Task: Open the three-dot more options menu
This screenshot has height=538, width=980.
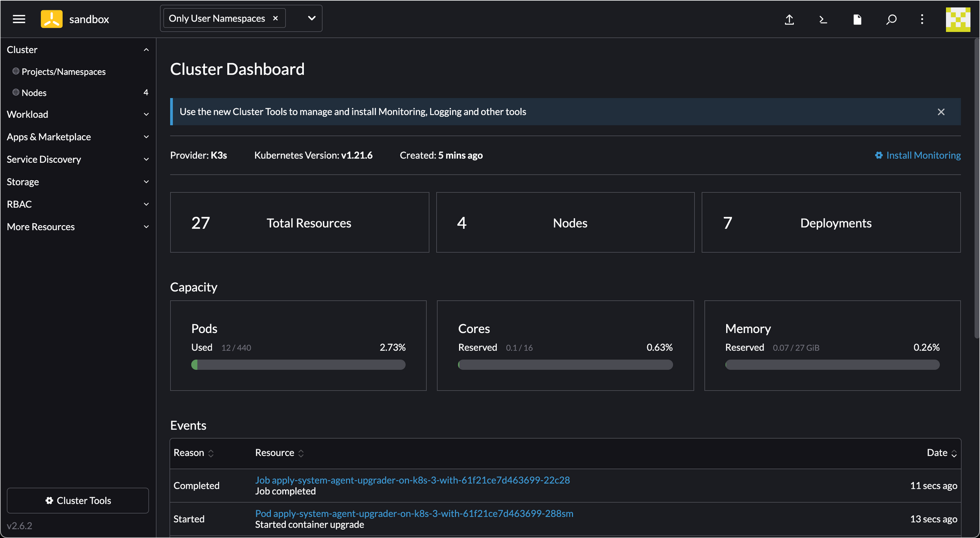Action: [x=922, y=20]
